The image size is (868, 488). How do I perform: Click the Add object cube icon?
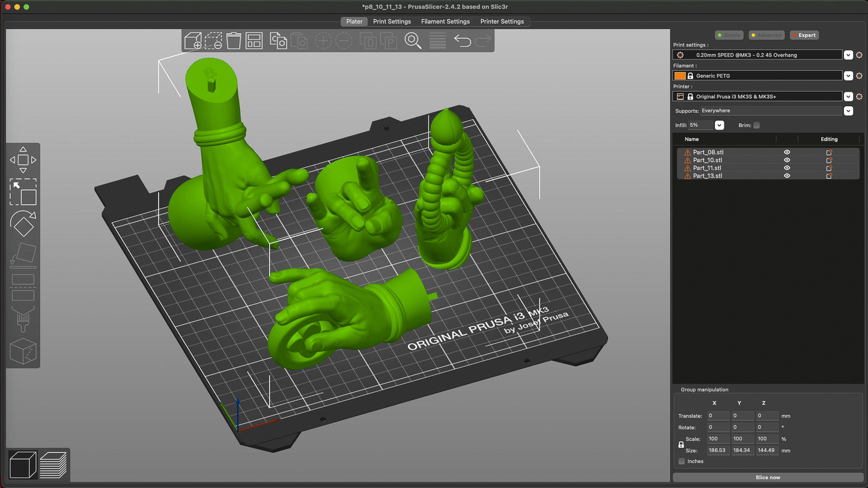tap(193, 41)
